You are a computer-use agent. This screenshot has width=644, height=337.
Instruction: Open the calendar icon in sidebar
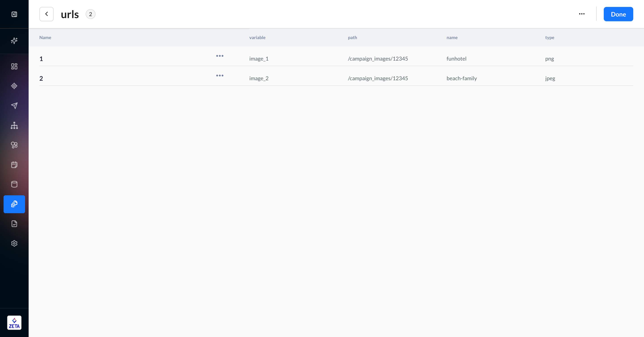[x=14, y=165]
